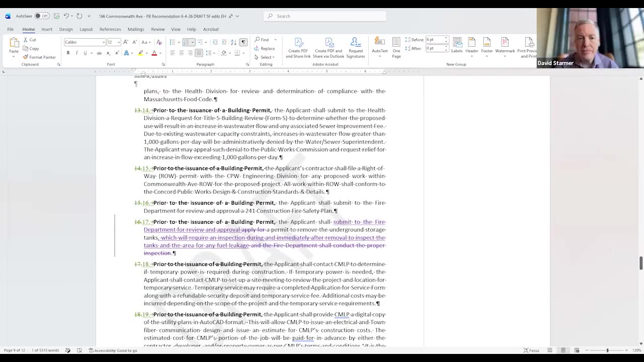Click the Redo icon

[x=79, y=16]
